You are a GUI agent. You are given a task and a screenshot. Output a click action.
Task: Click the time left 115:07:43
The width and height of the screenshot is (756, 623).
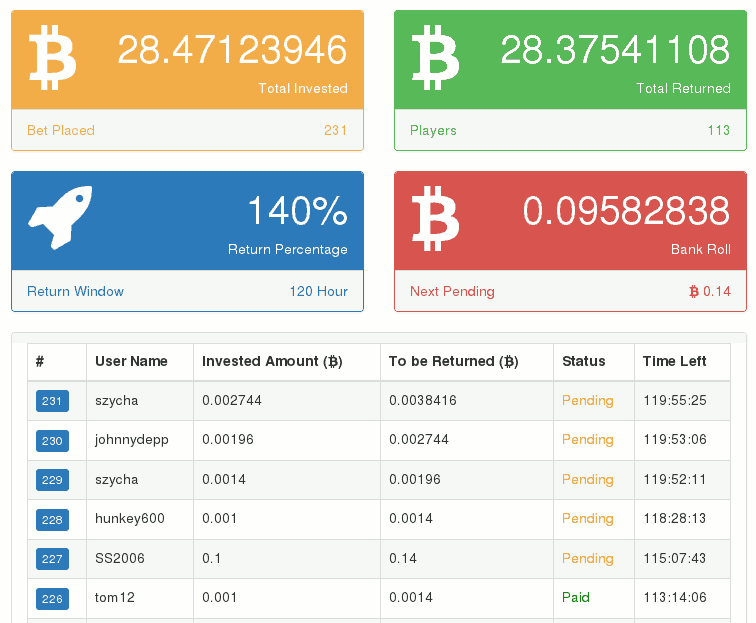[x=675, y=558]
